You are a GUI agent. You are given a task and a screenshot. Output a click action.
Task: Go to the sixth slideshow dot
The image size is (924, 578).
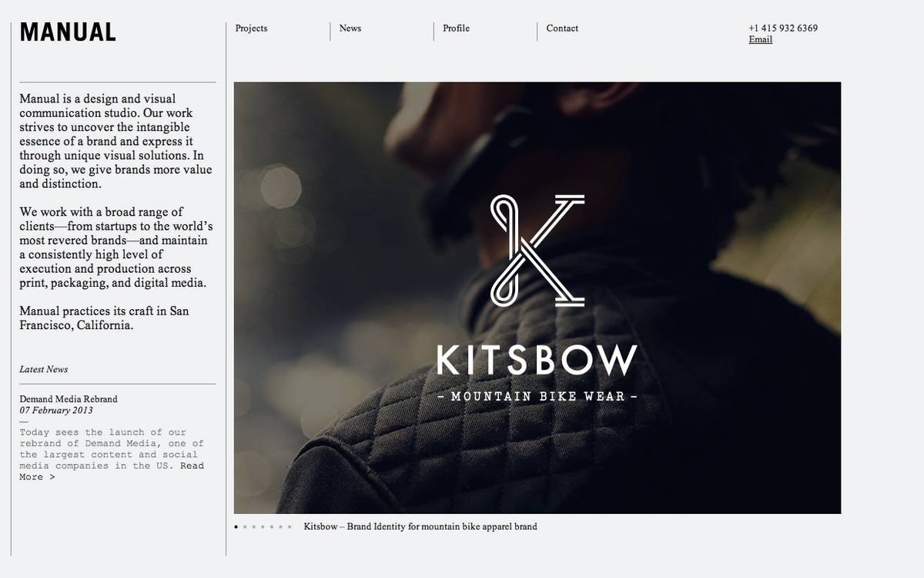click(x=281, y=527)
